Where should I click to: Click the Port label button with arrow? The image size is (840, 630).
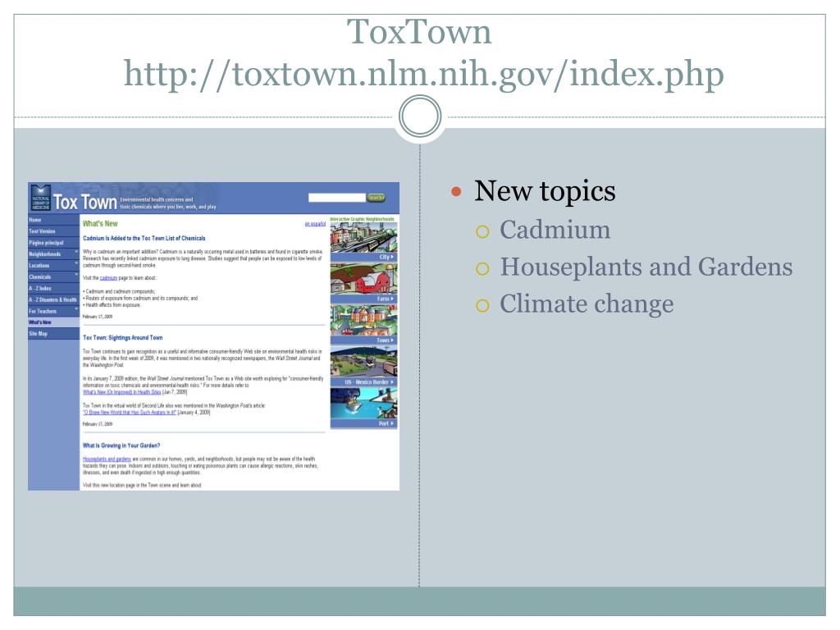(x=363, y=423)
